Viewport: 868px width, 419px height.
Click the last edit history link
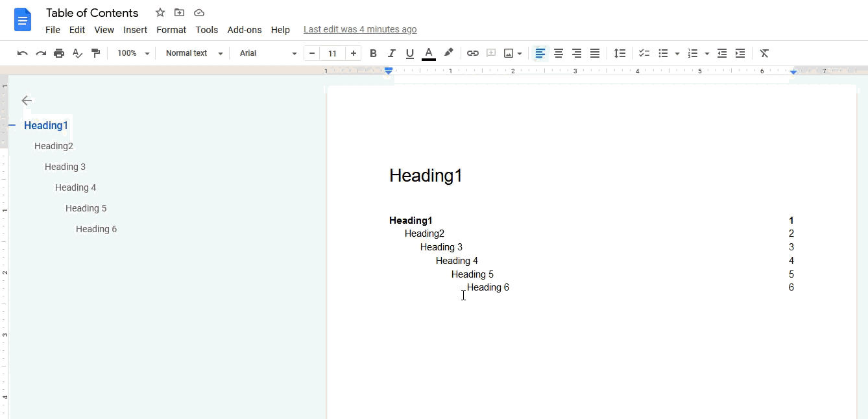(360, 29)
